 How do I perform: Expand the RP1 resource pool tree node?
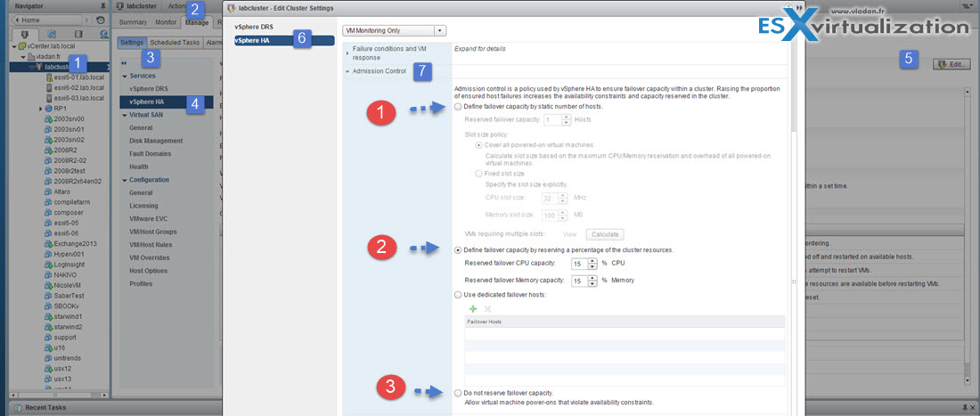click(40, 109)
